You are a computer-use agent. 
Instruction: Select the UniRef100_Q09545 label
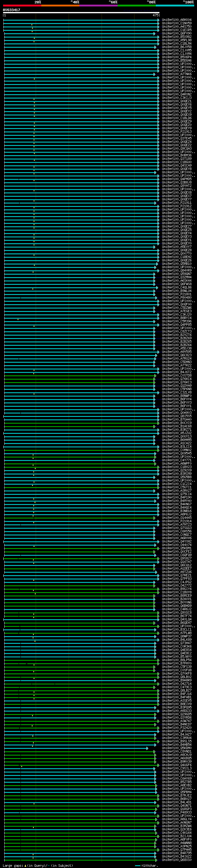pos(177,454)
